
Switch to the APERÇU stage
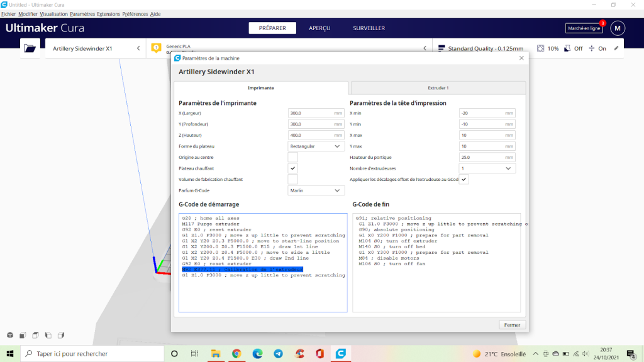click(x=319, y=28)
